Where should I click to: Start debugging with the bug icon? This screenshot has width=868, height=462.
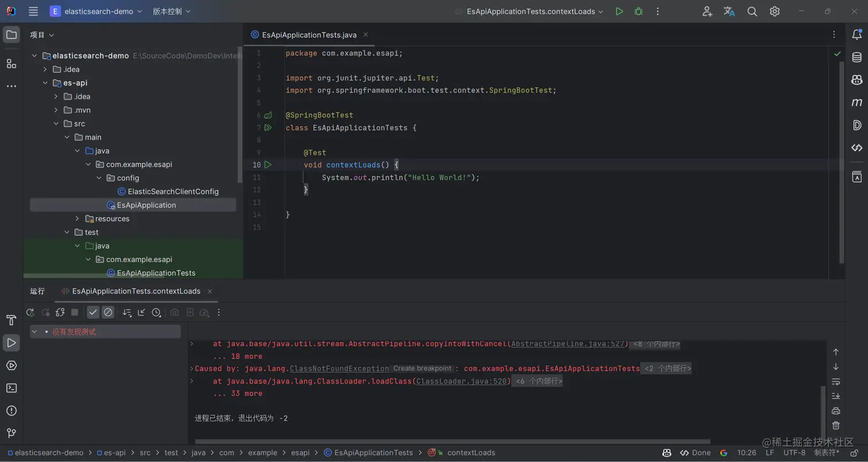coord(638,11)
